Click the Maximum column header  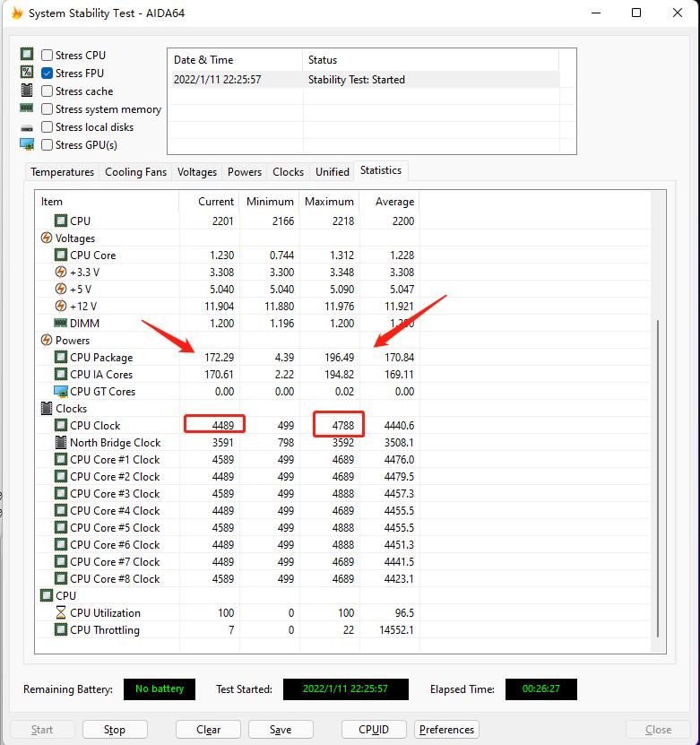point(329,202)
